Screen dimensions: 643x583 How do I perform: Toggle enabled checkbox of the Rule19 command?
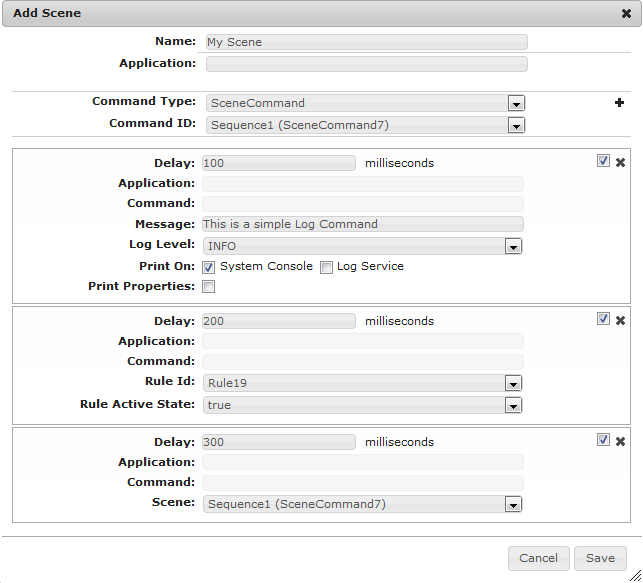coord(603,319)
